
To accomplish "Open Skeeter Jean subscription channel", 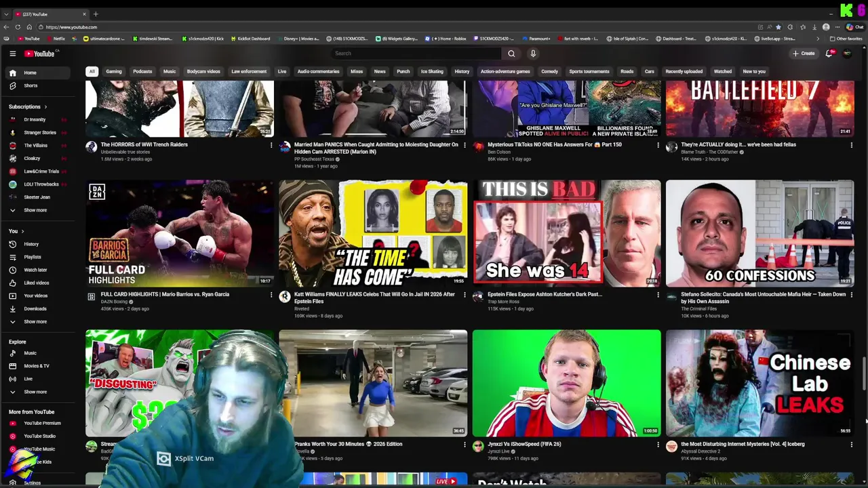I will pyautogui.click(x=37, y=197).
